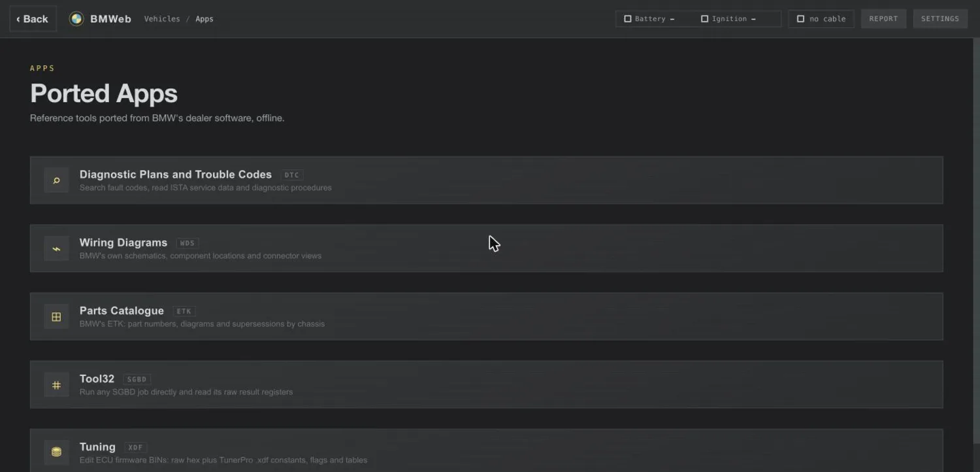Open Wiring Diagrams app
The image size is (980, 472).
tap(486, 248)
